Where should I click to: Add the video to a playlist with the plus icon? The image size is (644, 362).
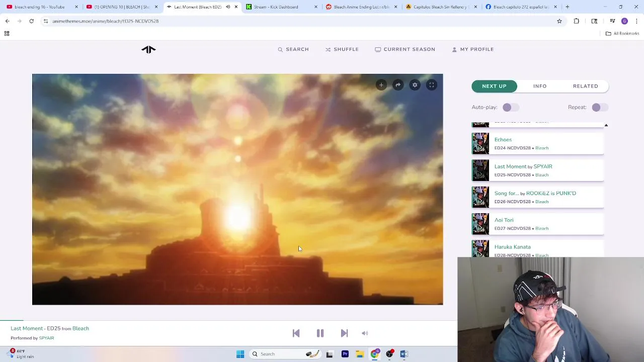pyautogui.click(x=381, y=85)
